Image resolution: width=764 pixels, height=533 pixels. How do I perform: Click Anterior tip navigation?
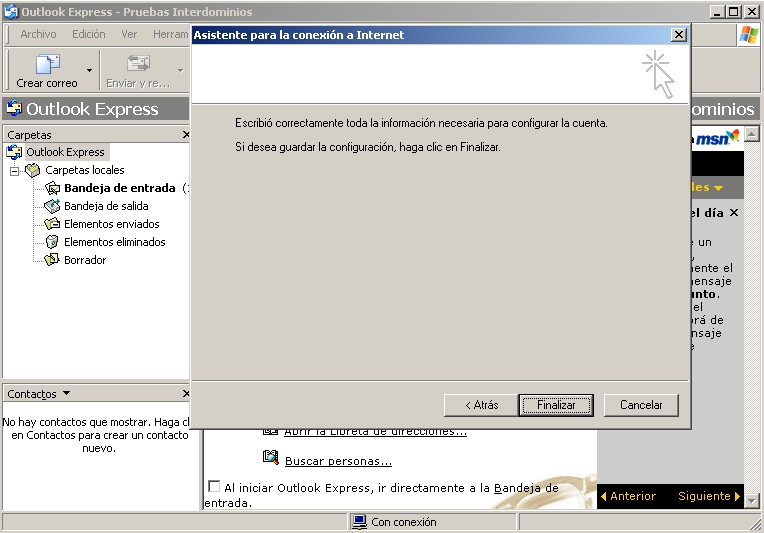(628, 496)
